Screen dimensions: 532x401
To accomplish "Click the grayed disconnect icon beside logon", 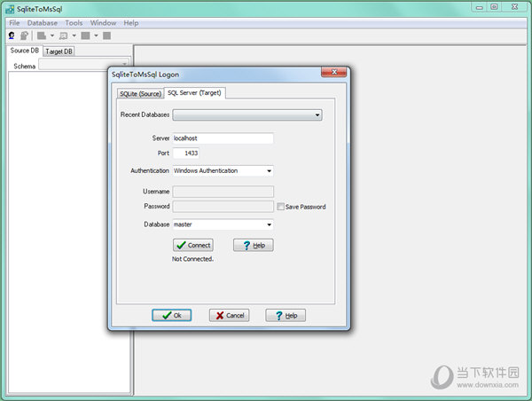I will point(25,35).
